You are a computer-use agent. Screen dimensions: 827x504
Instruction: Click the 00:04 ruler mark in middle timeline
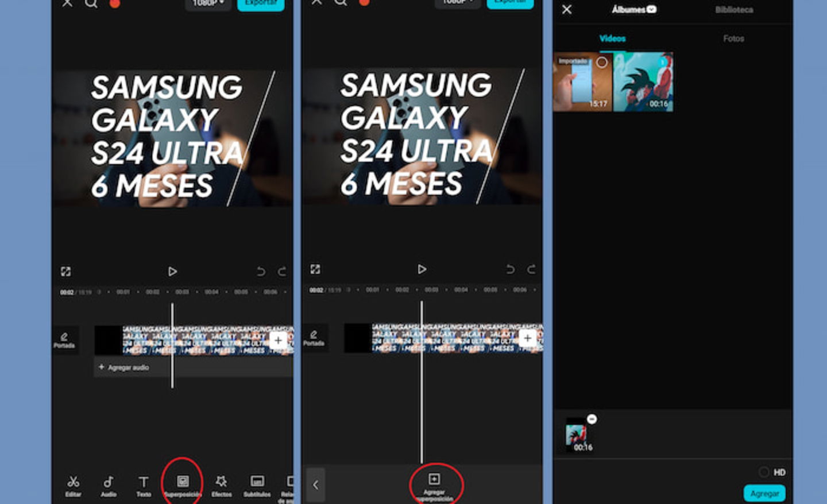point(461,290)
